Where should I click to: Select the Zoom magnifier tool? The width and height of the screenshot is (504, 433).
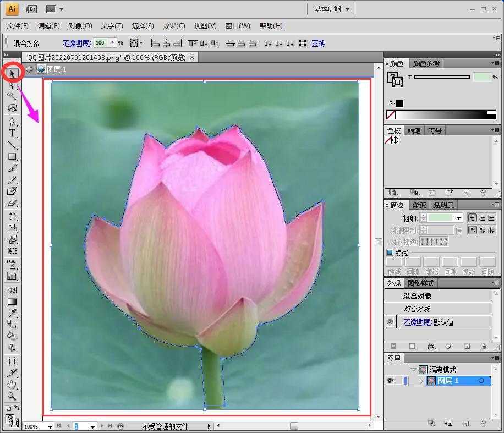(12, 397)
